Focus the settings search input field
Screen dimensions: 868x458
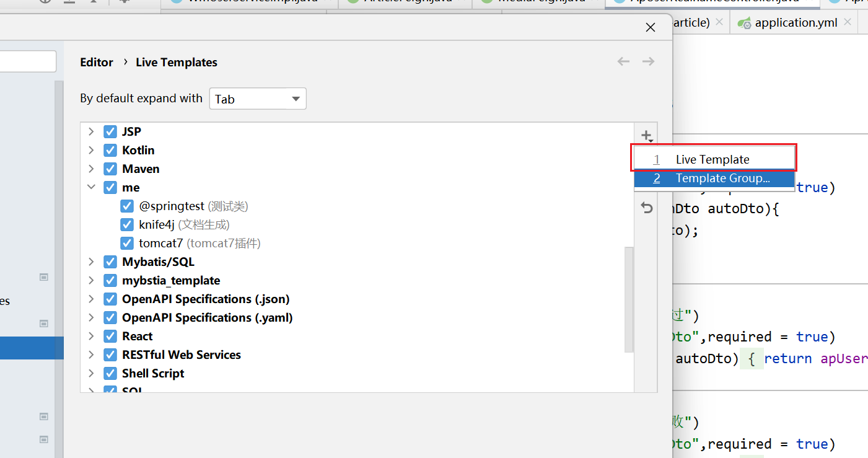click(x=28, y=61)
